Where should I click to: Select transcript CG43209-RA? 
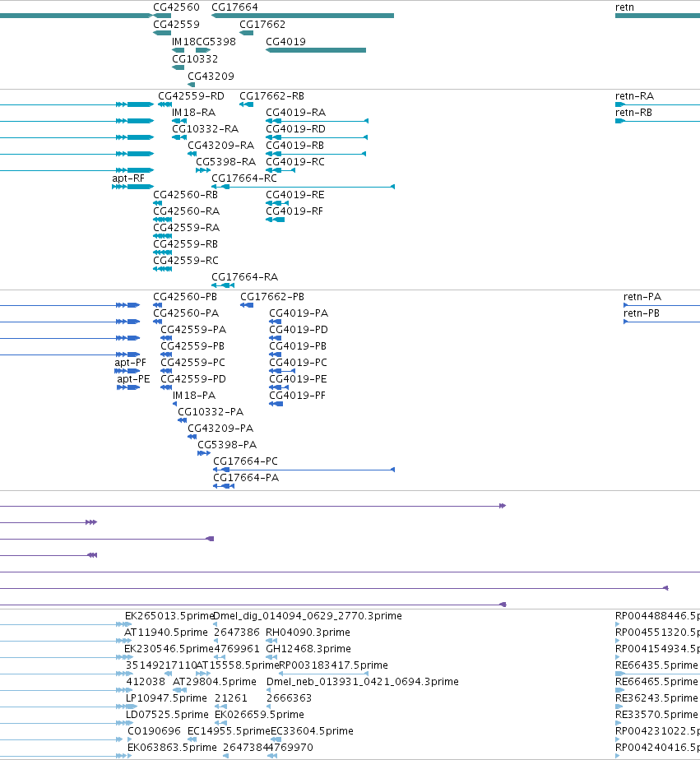[220, 146]
